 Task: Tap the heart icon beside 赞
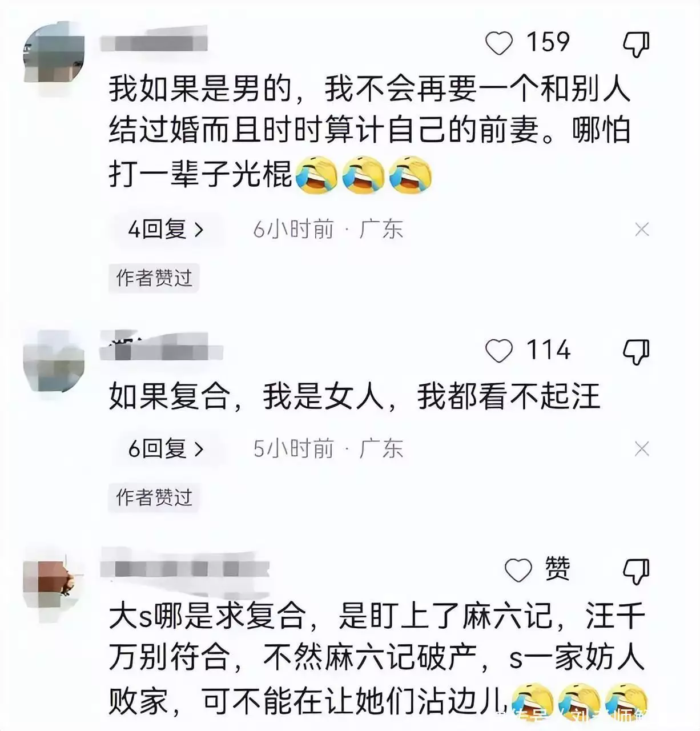518,570
